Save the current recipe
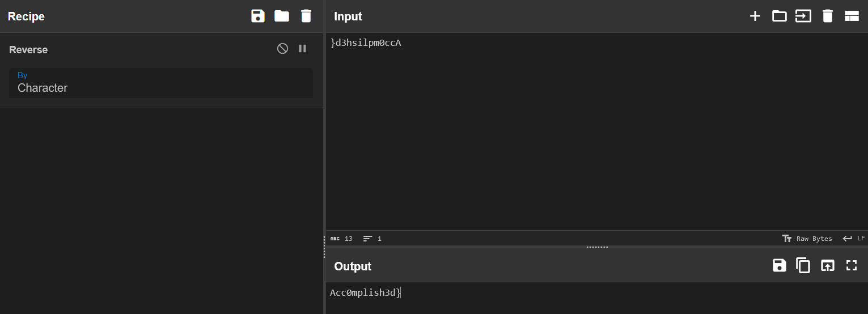Image resolution: width=868 pixels, height=314 pixels. [258, 16]
